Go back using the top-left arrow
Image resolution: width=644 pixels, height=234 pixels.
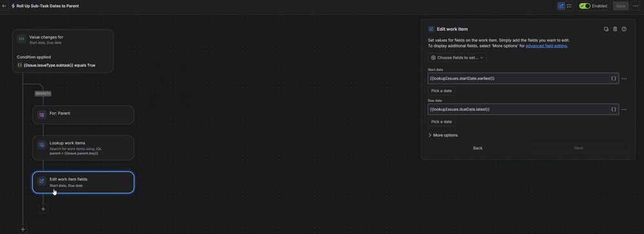4,6
